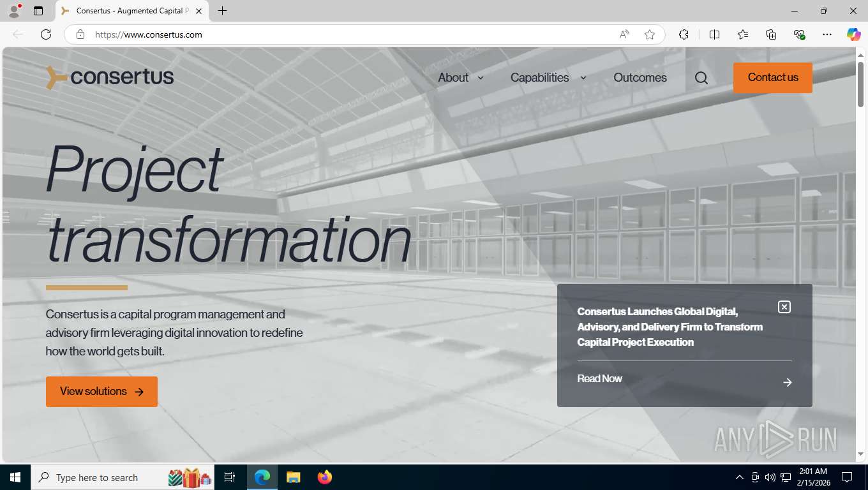Click the taskbar clock showing 2:01 AM
Viewport: 868px width, 490px height.
tap(812, 477)
